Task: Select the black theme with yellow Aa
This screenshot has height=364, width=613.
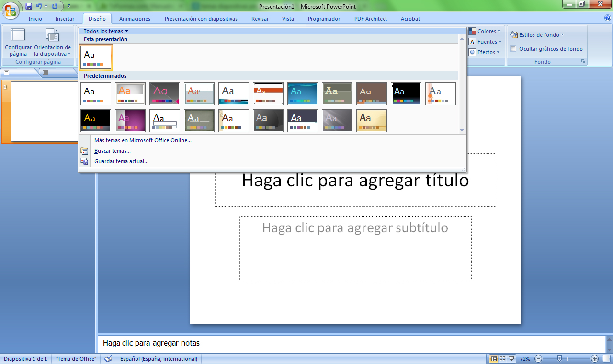Action: 96,121
